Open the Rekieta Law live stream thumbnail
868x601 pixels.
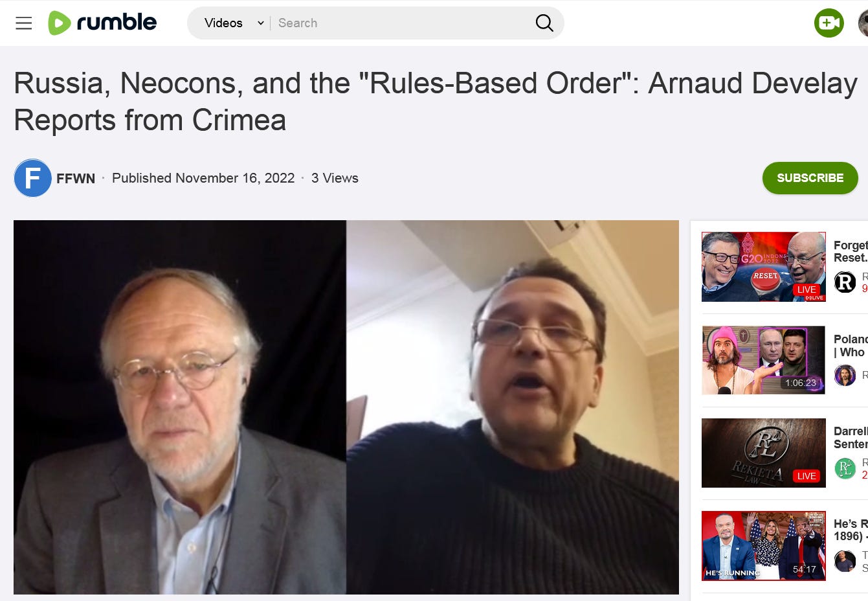pos(764,453)
